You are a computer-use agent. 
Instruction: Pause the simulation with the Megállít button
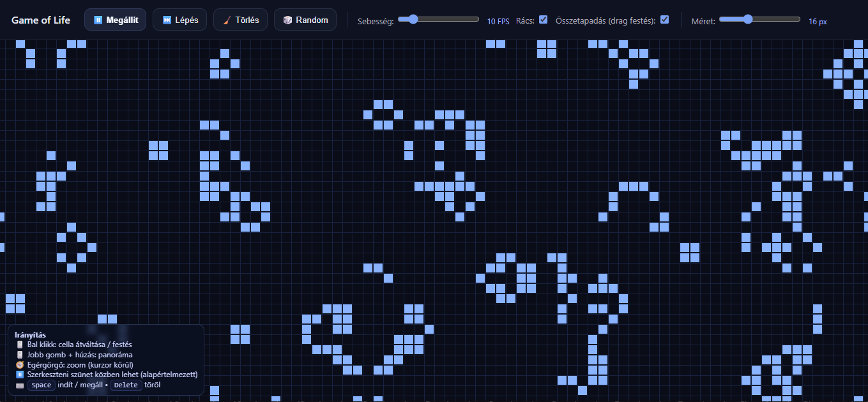[x=115, y=20]
